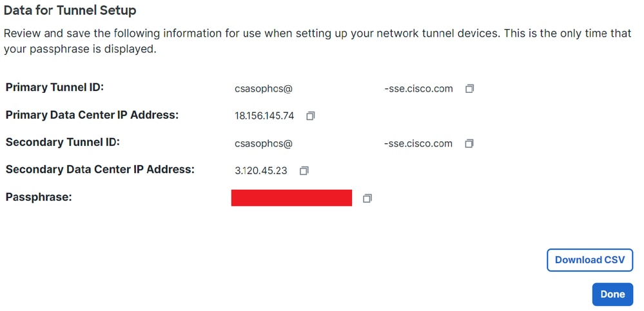Download the tunnel data as CSV
This screenshot has width=644, height=311.
(x=590, y=260)
